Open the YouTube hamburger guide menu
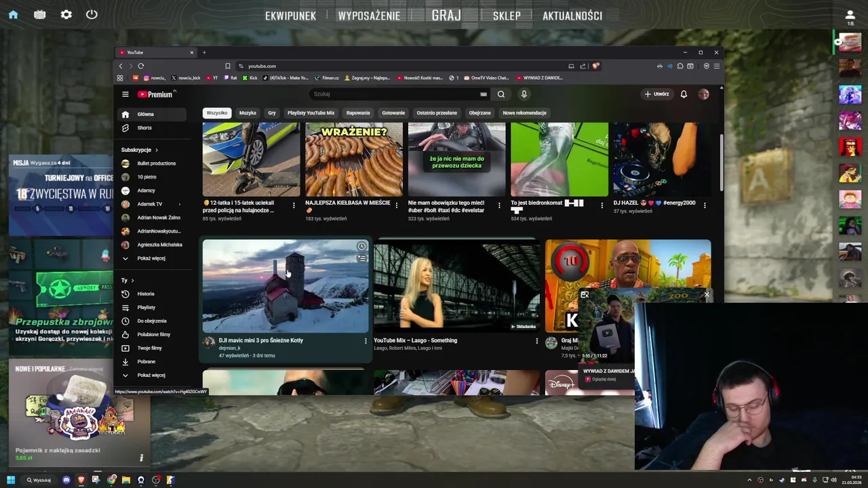 coord(125,94)
